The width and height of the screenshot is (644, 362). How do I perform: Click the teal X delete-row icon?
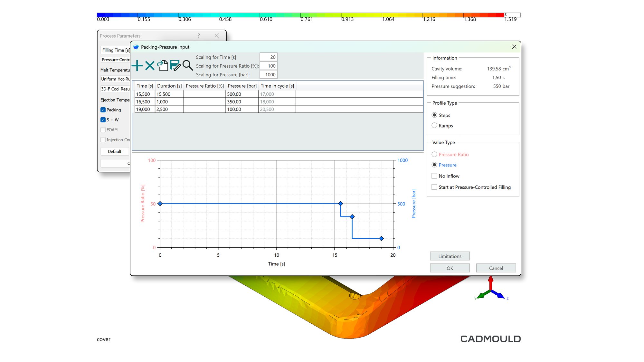[x=150, y=66]
